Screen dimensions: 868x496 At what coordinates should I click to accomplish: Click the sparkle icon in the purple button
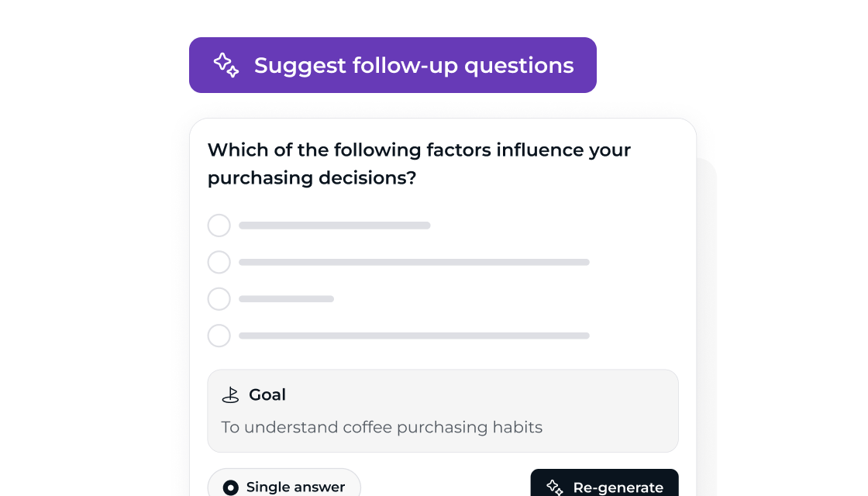point(226,65)
